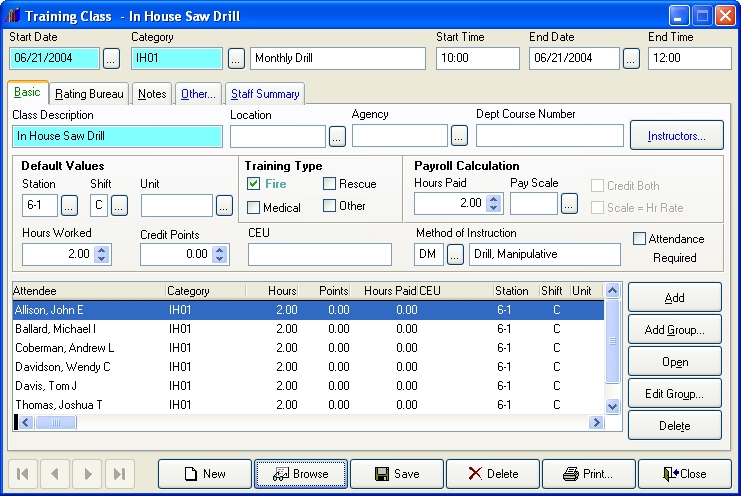Image resolution: width=741 pixels, height=496 pixels.
Task: Open the Notes tab
Action: (x=152, y=94)
